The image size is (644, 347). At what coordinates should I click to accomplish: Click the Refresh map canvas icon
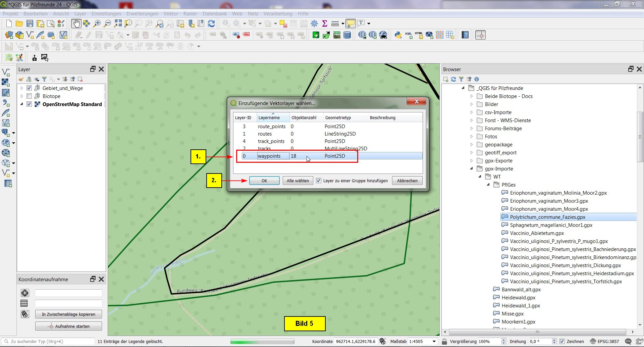211,23
